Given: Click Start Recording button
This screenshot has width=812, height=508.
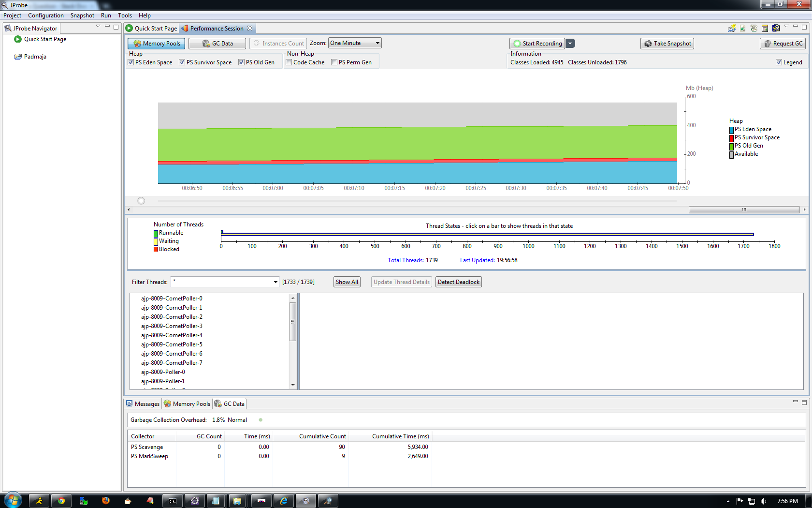Looking at the screenshot, I should [x=537, y=44].
